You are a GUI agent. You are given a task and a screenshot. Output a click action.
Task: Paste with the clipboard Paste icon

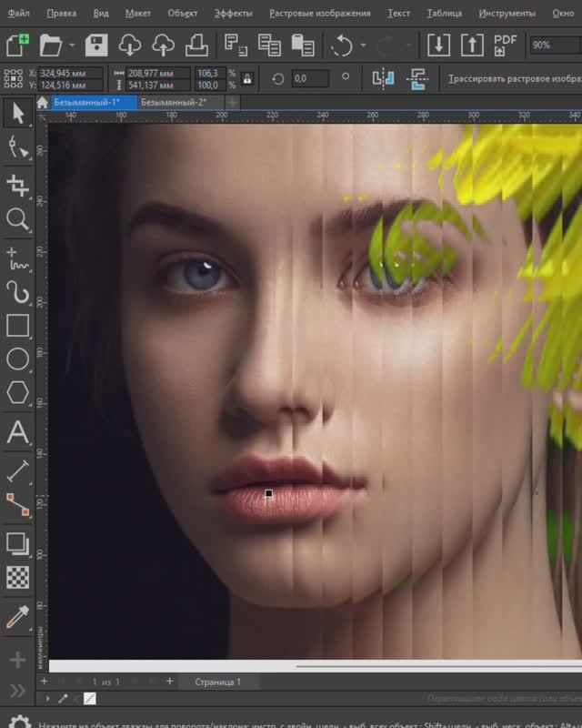pyautogui.click(x=303, y=45)
